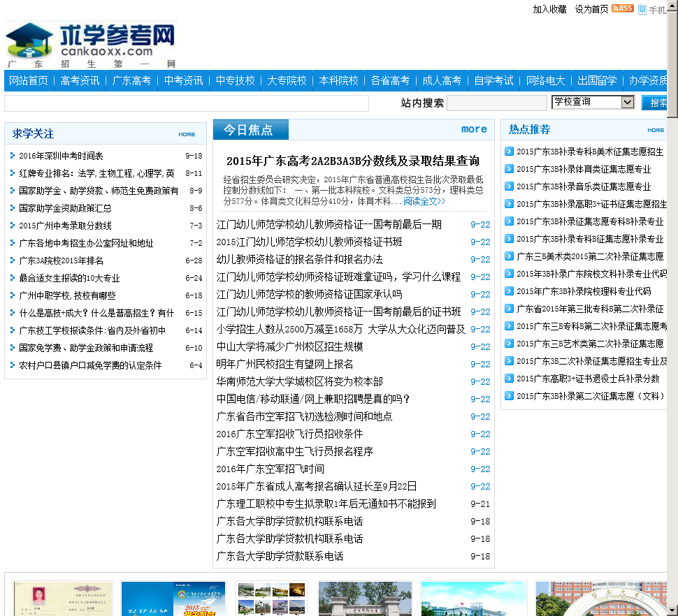
Task: Click the 站内搜索 text input field
Action: [x=497, y=103]
